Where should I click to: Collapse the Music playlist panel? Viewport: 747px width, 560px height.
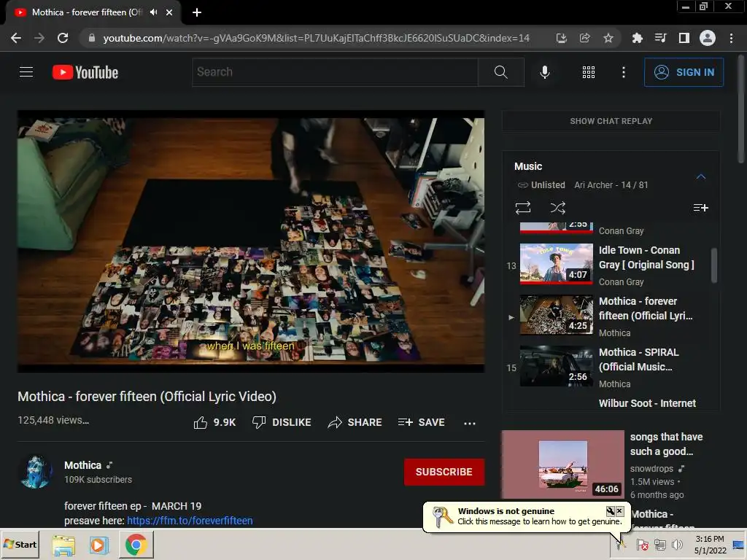(700, 176)
